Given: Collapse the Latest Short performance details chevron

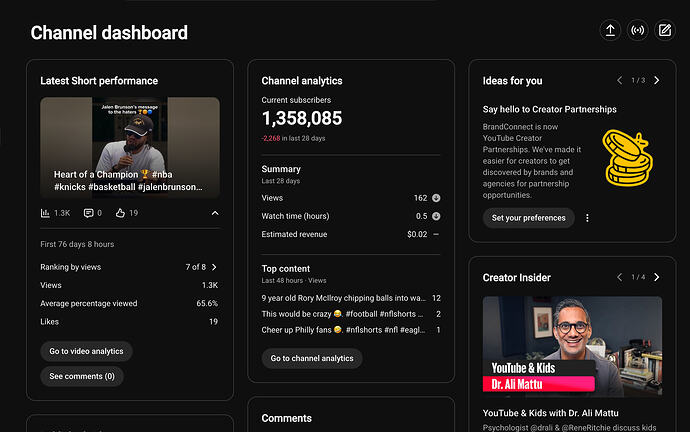Looking at the screenshot, I should (215, 213).
